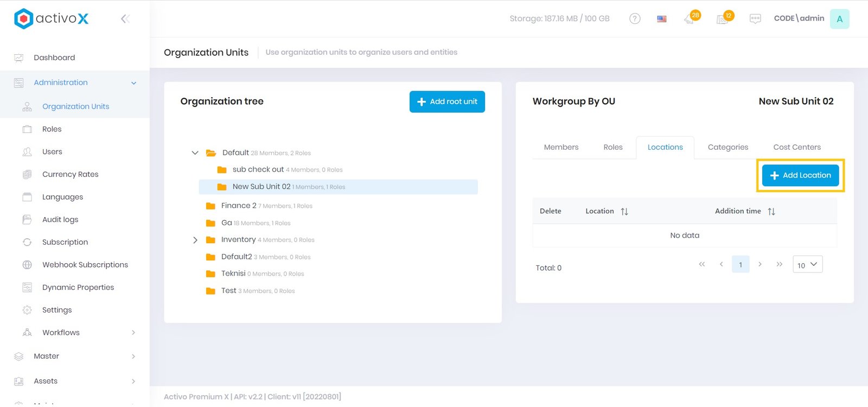Screen dimensions: 868x407
Task: Collapse the sidebar with double-chevron icon
Action: click(125, 19)
